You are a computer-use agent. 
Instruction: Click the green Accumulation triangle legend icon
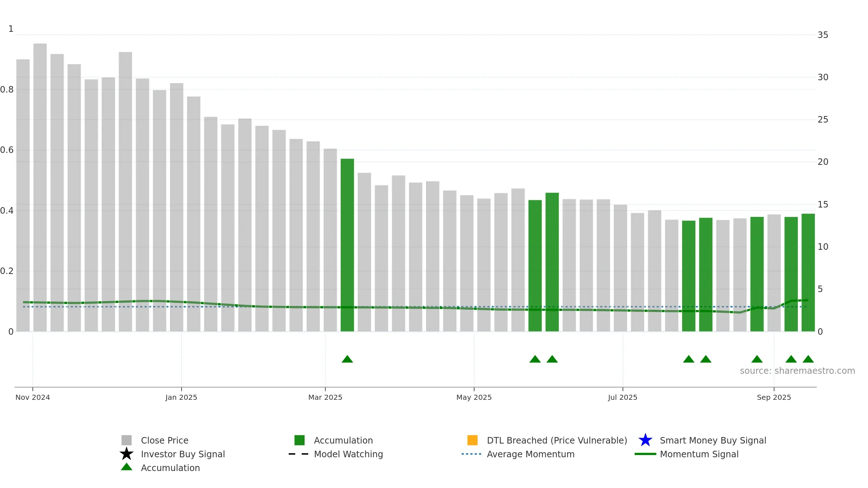[127, 467]
